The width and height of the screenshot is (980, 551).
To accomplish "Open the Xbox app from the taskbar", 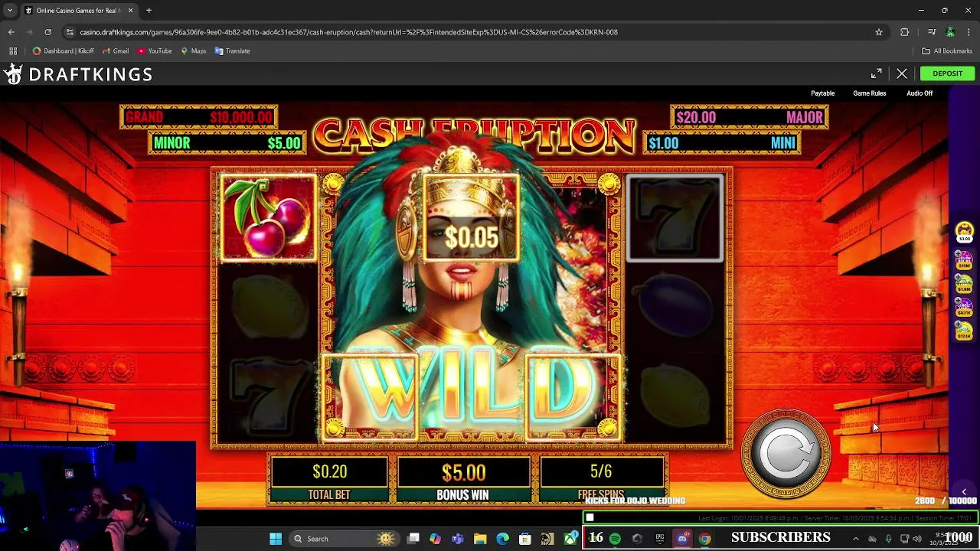I will click(570, 539).
